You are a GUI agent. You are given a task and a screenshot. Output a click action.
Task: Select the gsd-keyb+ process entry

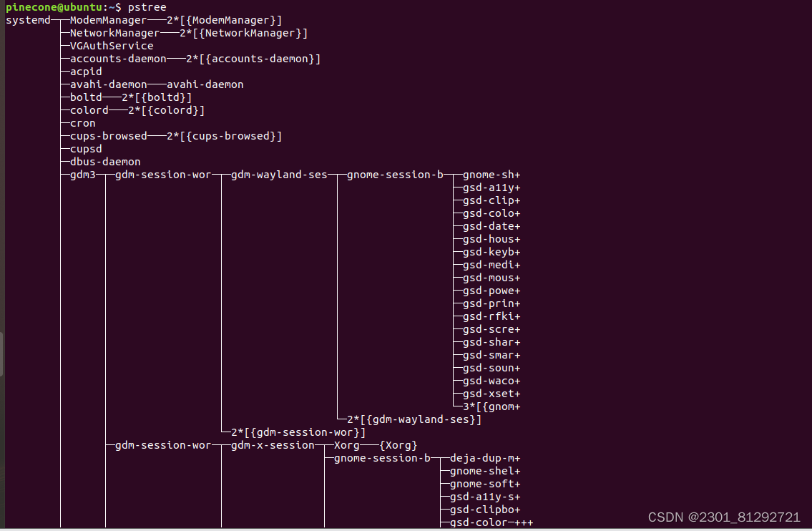click(x=491, y=253)
